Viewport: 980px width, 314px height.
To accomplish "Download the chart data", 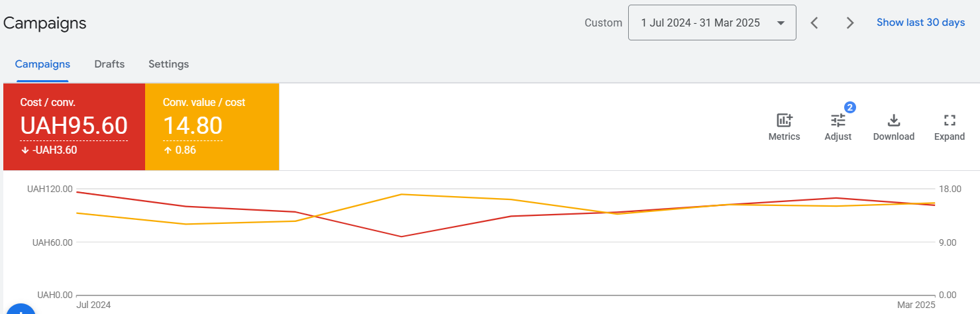I will [893, 127].
